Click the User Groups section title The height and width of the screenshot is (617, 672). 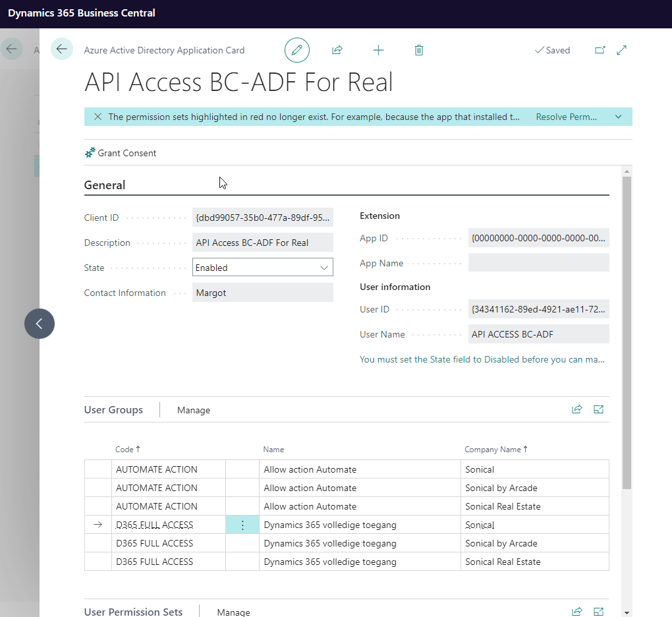coord(113,410)
